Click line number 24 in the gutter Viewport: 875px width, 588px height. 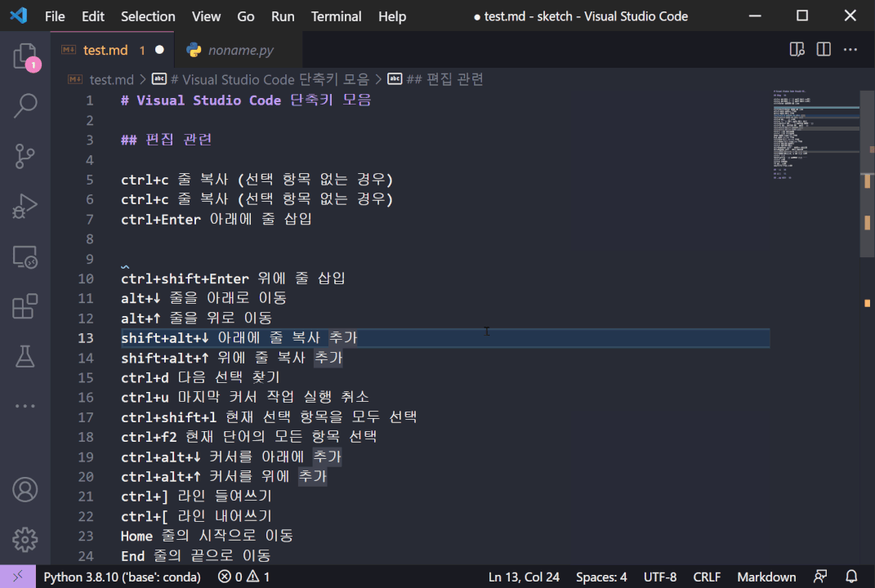(x=86, y=556)
